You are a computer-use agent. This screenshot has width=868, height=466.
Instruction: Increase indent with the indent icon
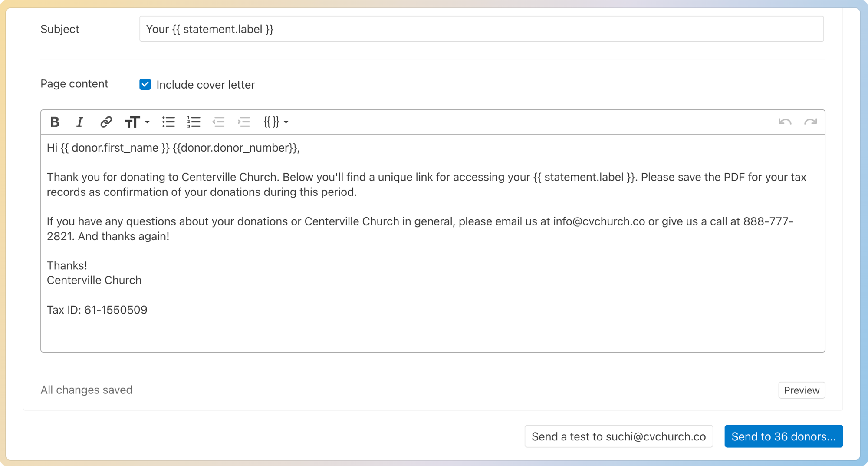point(244,122)
